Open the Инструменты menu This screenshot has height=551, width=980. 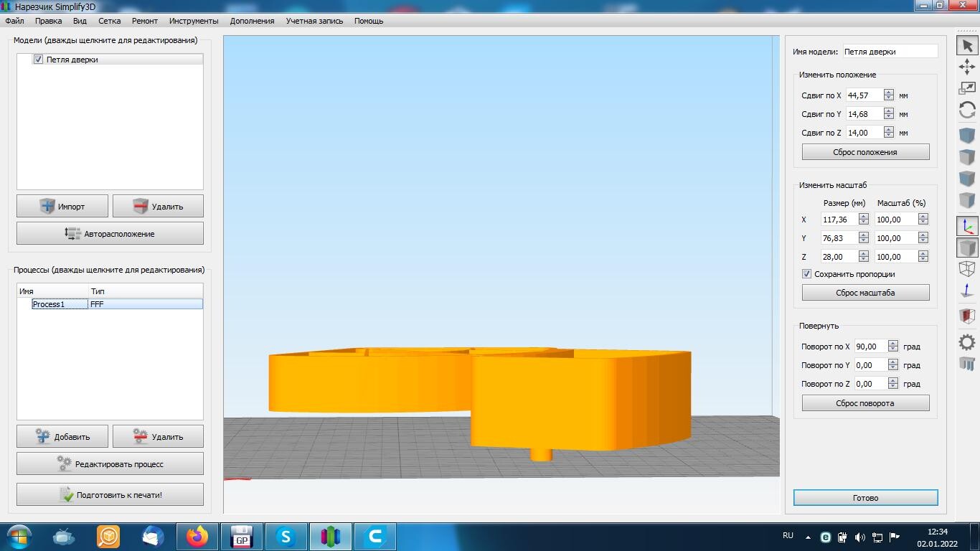click(x=194, y=21)
